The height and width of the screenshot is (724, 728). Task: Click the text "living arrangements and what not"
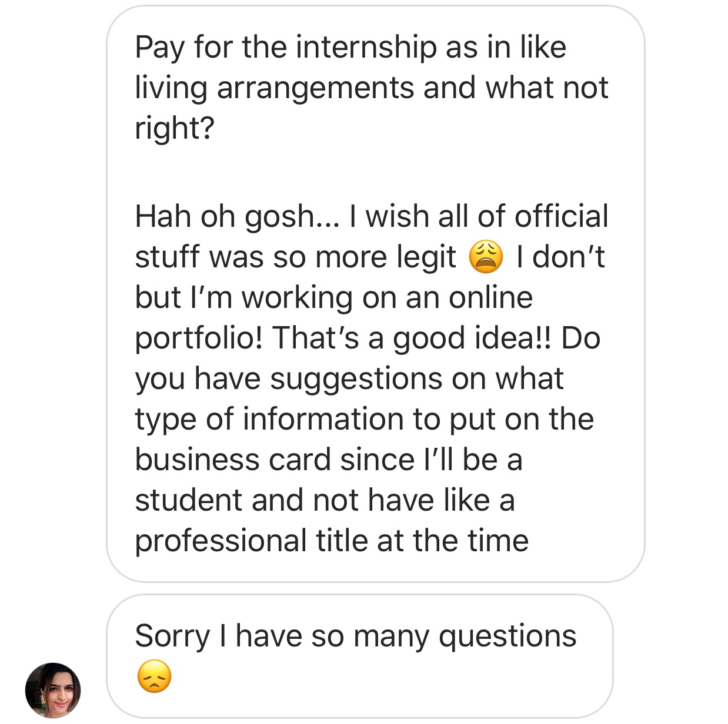(371, 88)
